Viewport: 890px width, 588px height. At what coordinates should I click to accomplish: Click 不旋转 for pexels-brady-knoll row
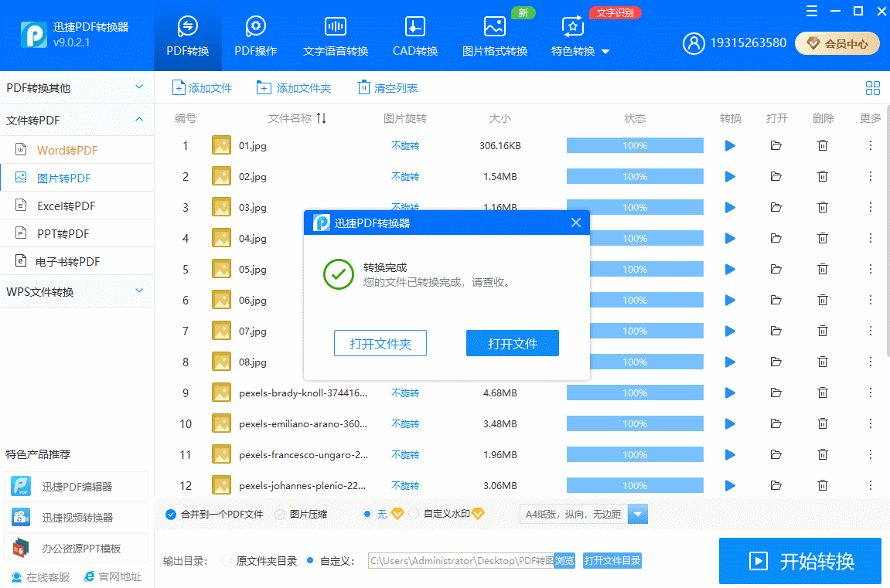coord(404,393)
